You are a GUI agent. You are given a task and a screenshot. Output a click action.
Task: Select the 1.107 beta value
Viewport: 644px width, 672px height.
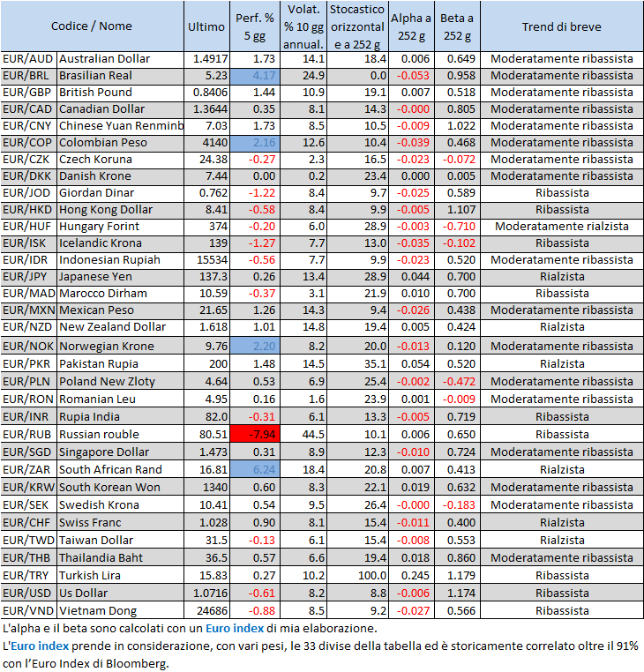pos(457,210)
